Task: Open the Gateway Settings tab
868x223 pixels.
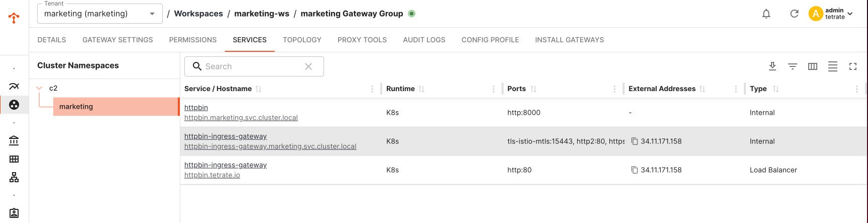Action: point(118,40)
